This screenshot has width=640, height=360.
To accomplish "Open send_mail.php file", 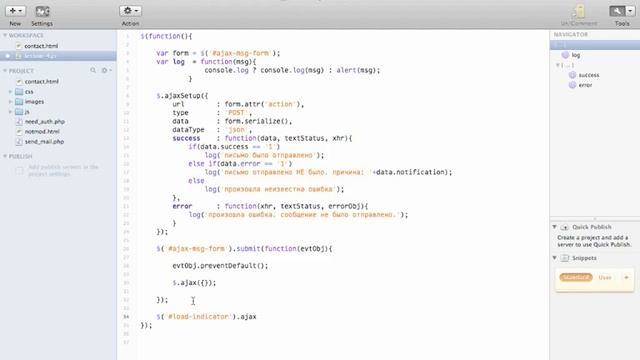I will 44,142.
